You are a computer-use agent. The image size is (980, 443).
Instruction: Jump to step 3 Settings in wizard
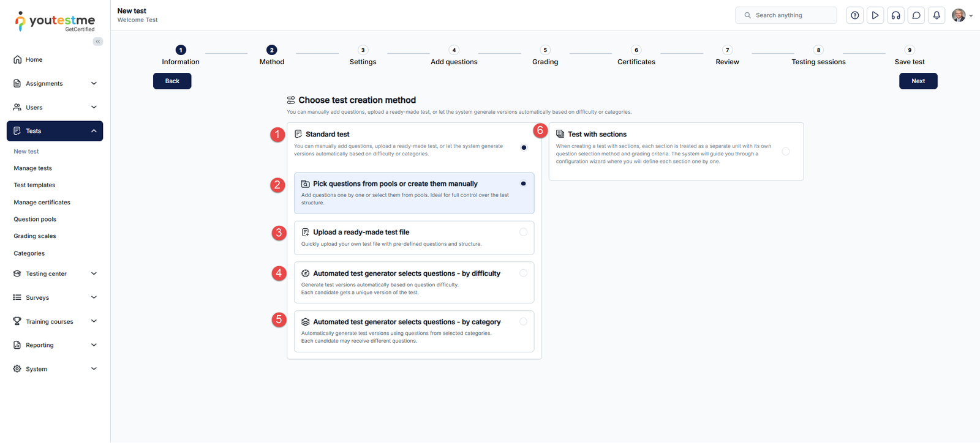tap(363, 50)
